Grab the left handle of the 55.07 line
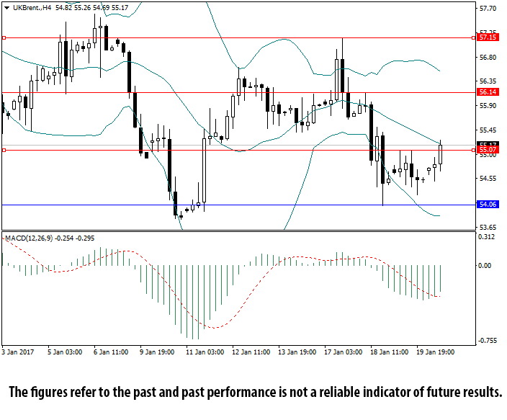Viewport: 507px width, 420px height. pyautogui.click(x=4, y=150)
